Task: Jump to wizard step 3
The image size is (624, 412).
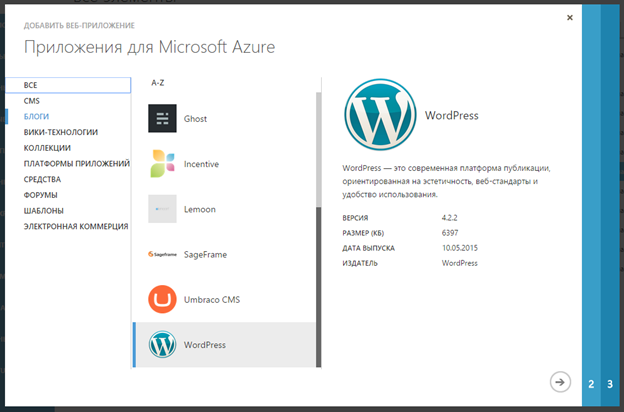Action: pos(609,384)
